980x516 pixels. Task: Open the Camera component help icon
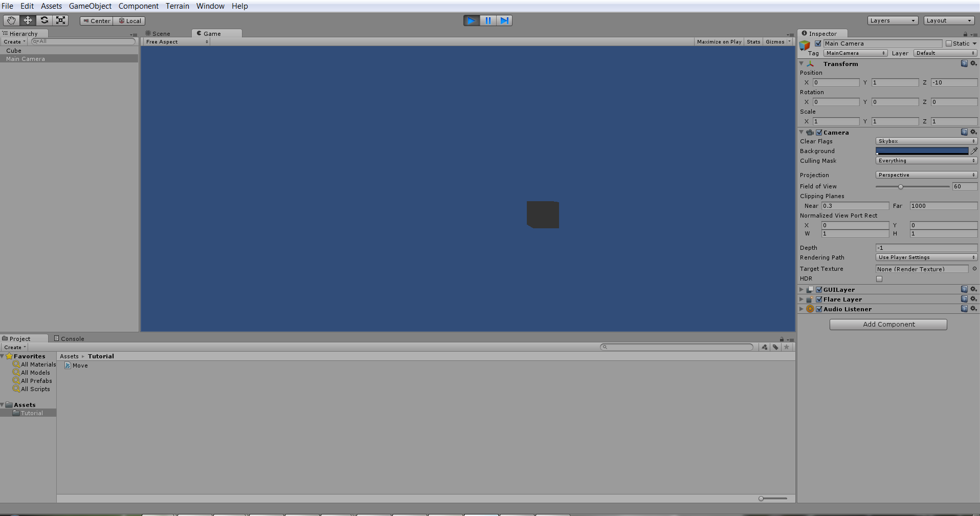[964, 132]
